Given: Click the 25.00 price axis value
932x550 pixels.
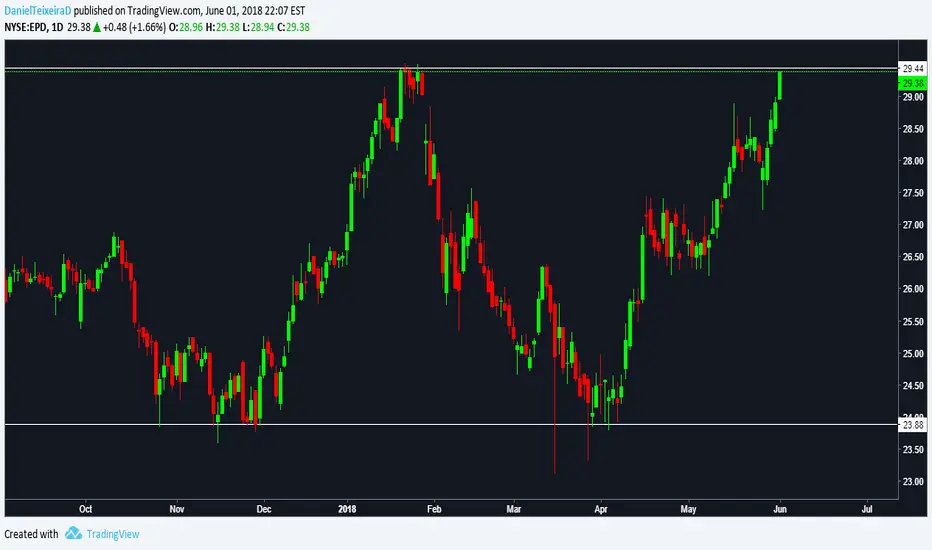Looking at the screenshot, I should [x=913, y=354].
